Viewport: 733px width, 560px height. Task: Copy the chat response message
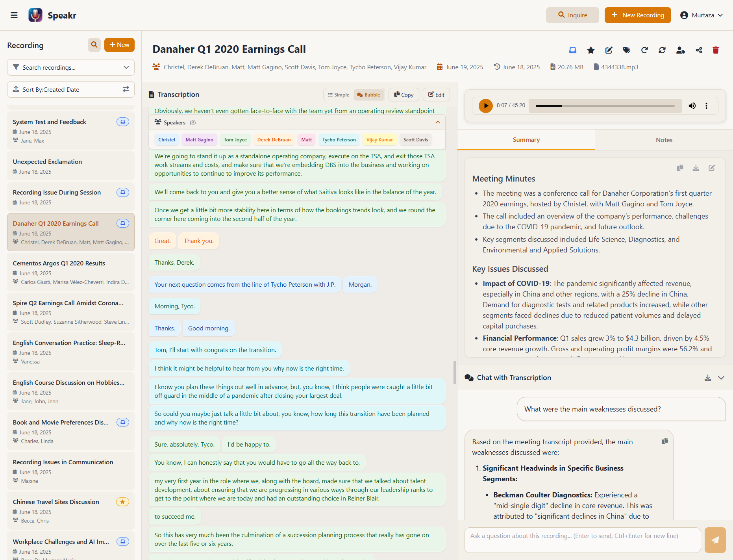665,441
